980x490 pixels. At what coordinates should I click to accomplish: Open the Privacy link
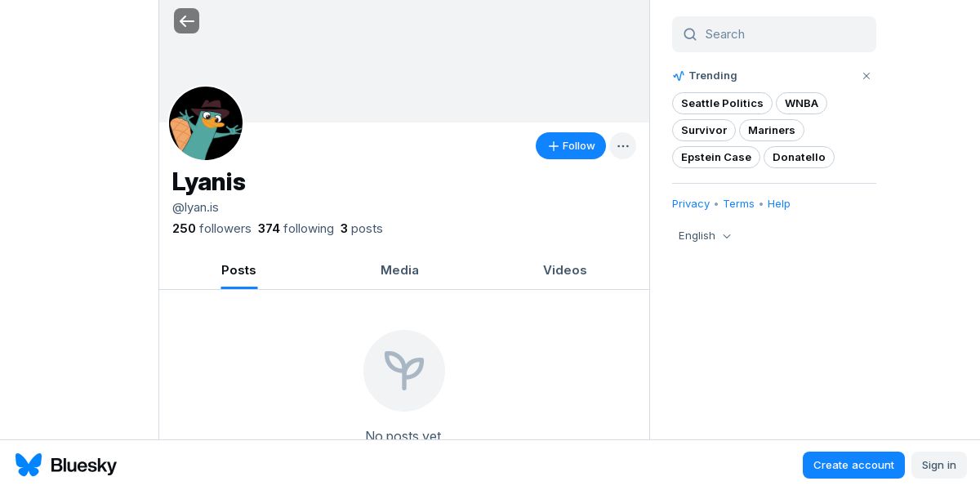(691, 204)
